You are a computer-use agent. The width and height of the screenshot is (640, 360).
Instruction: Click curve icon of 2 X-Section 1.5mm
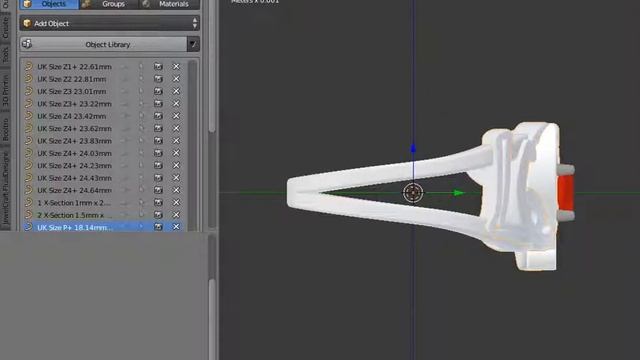point(28,215)
